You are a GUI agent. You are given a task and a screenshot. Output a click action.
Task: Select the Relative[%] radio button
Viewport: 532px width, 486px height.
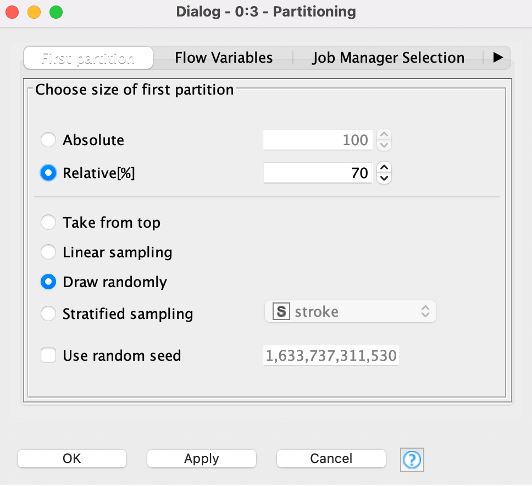click(48, 173)
